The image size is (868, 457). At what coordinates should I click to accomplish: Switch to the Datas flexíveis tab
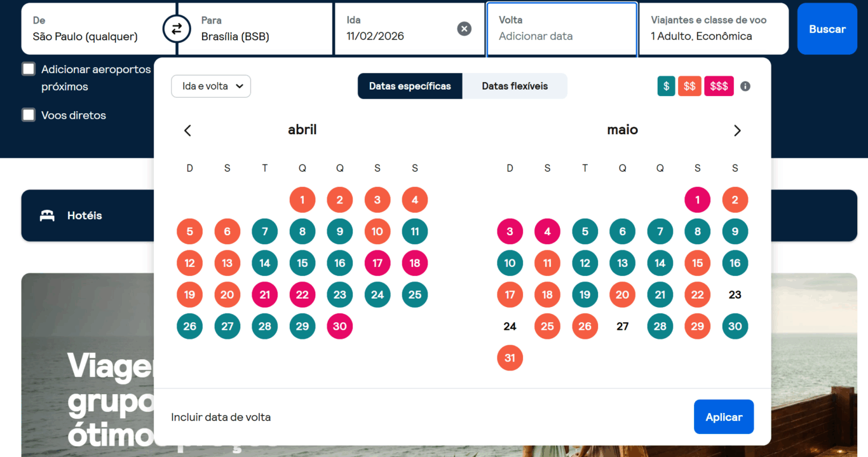pos(515,86)
